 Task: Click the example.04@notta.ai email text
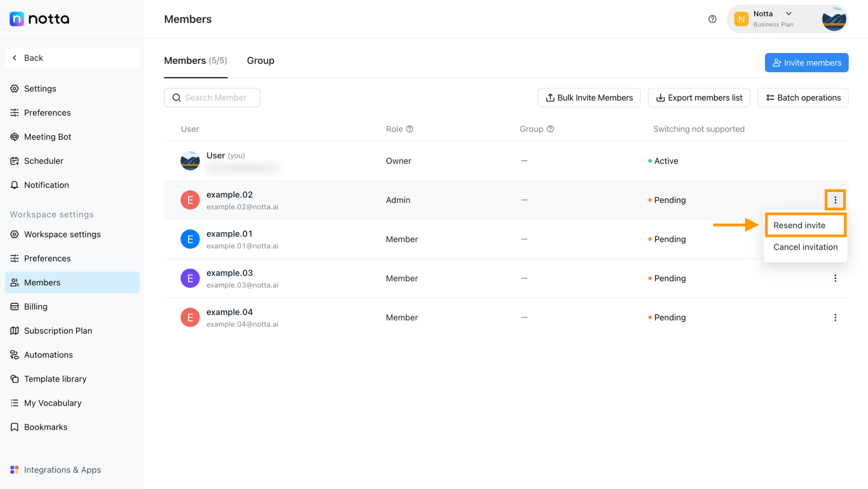coord(242,325)
